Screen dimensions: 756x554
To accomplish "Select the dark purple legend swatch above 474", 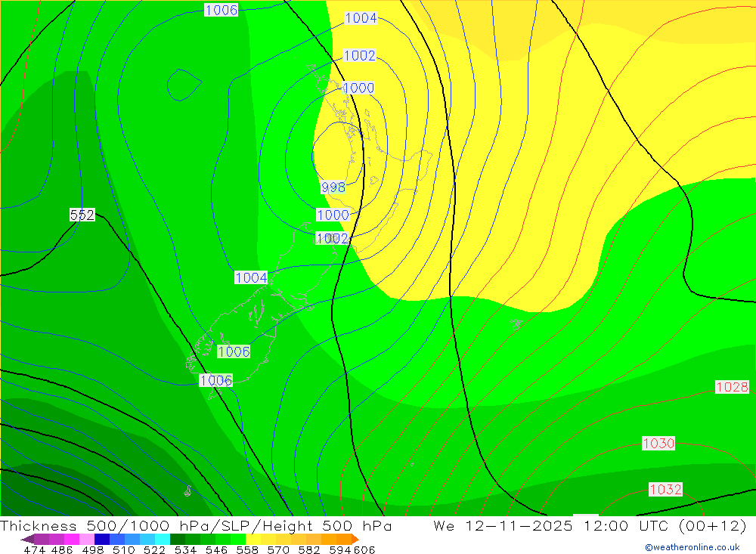I will [x=27, y=539].
